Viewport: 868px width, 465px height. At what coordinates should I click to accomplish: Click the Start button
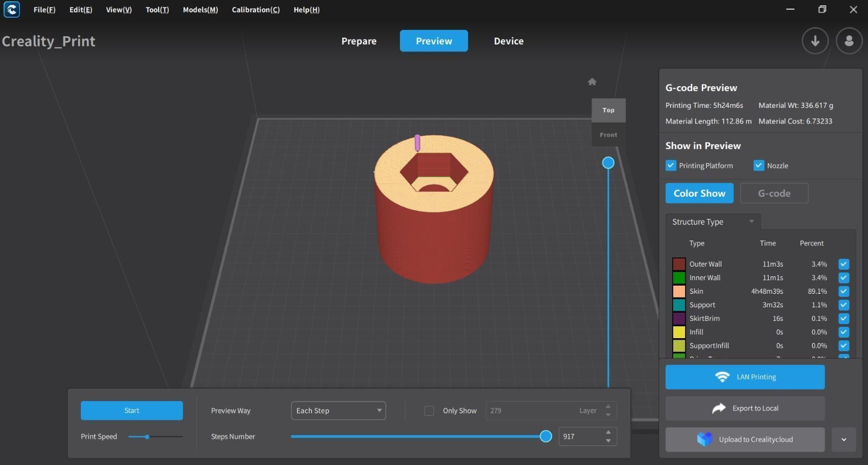point(132,410)
